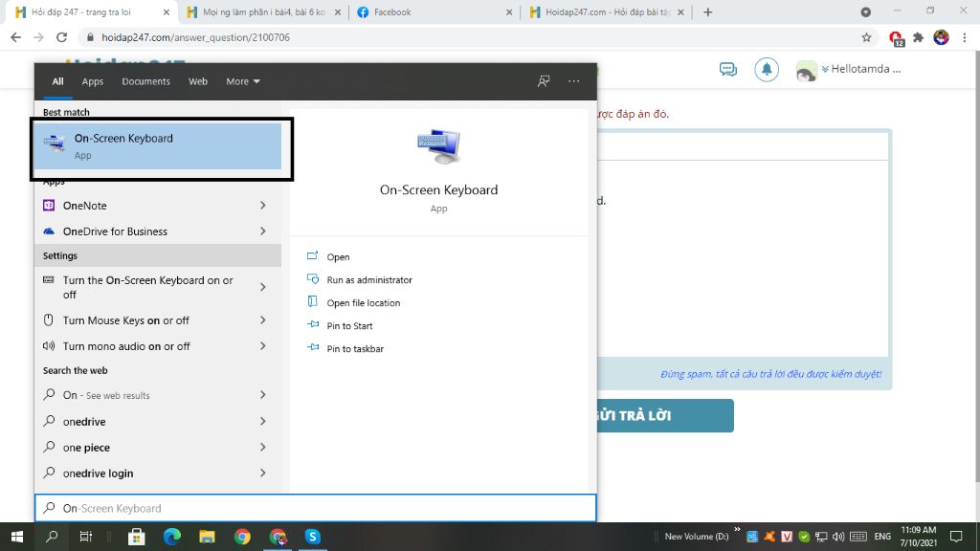Open the Hoidap247 notification bell
The height and width of the screenshot is (551, 980).
tap(767, 69)
